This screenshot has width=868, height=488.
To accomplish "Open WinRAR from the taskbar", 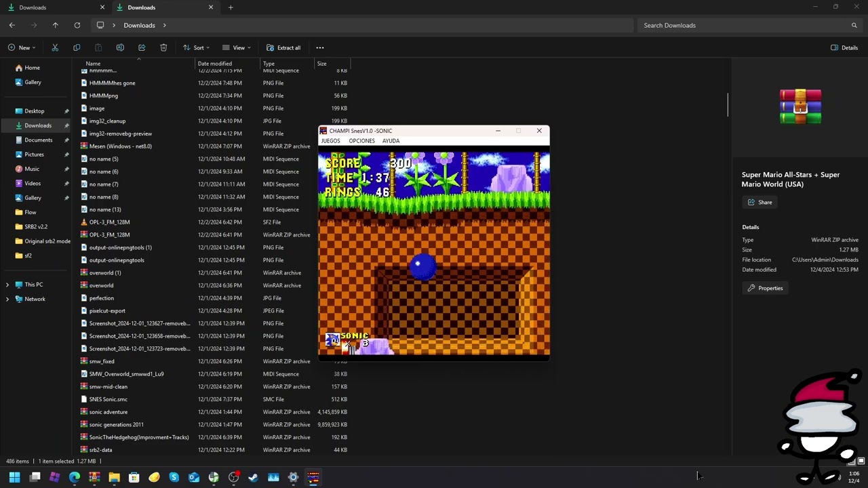I will tap(94, 477).
